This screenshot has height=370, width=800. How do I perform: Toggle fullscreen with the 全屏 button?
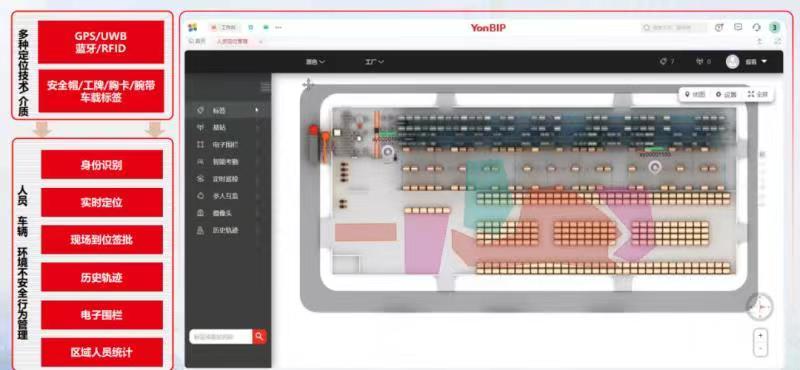pos(758,94)
